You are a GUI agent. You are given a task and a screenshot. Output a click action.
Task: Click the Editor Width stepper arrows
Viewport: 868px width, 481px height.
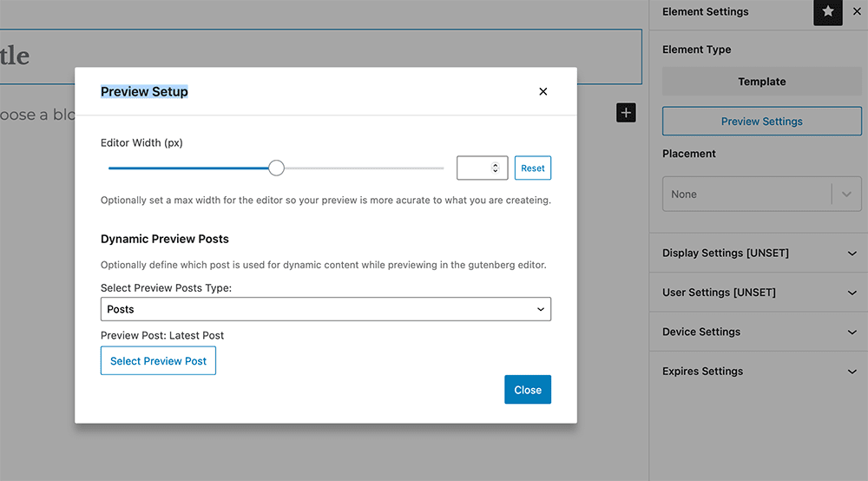(x=496, y=168)
